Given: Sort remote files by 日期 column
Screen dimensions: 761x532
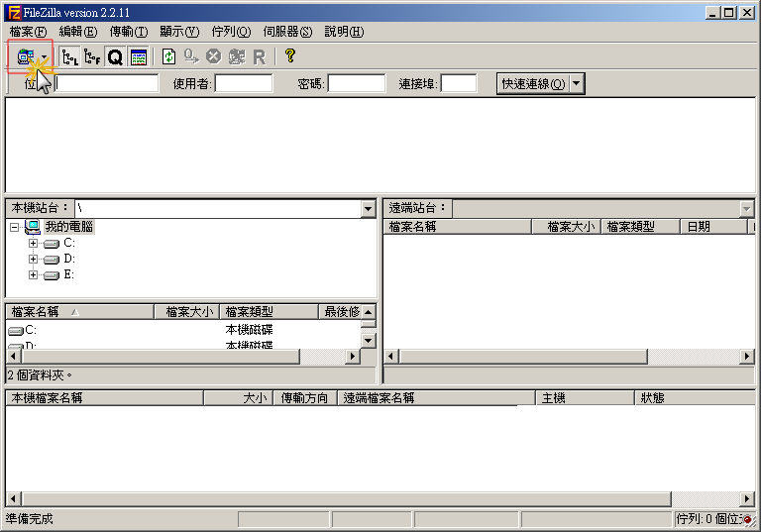Looking at the screenshot, I should (x=713, y=227).
